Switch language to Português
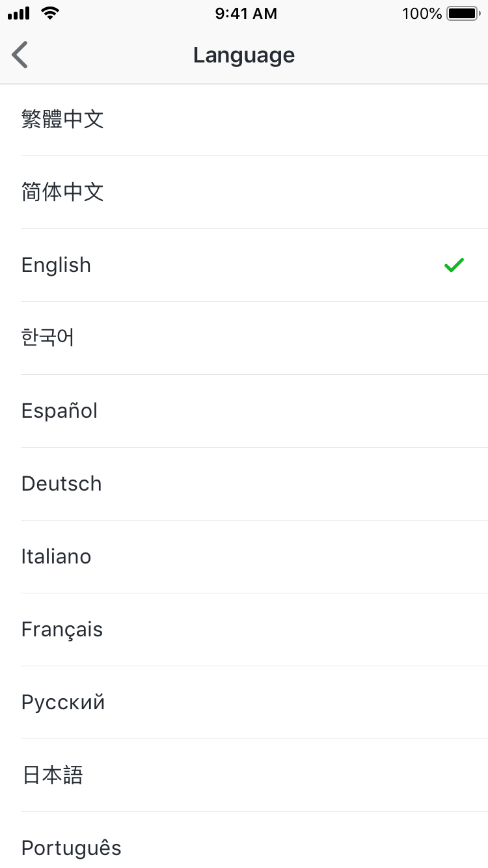This screenshot has width=488, height=868. click(72, 848)
